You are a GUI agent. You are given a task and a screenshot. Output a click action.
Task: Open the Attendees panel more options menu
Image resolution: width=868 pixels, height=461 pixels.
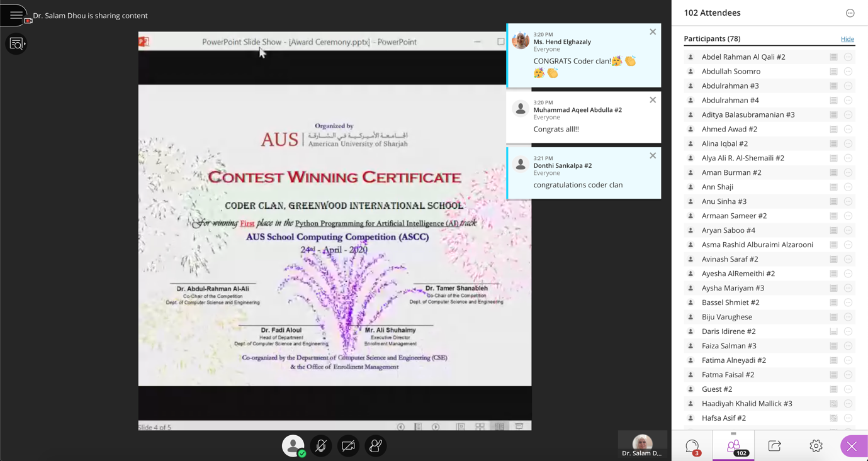pyautogui.click(x=850, y=13)
